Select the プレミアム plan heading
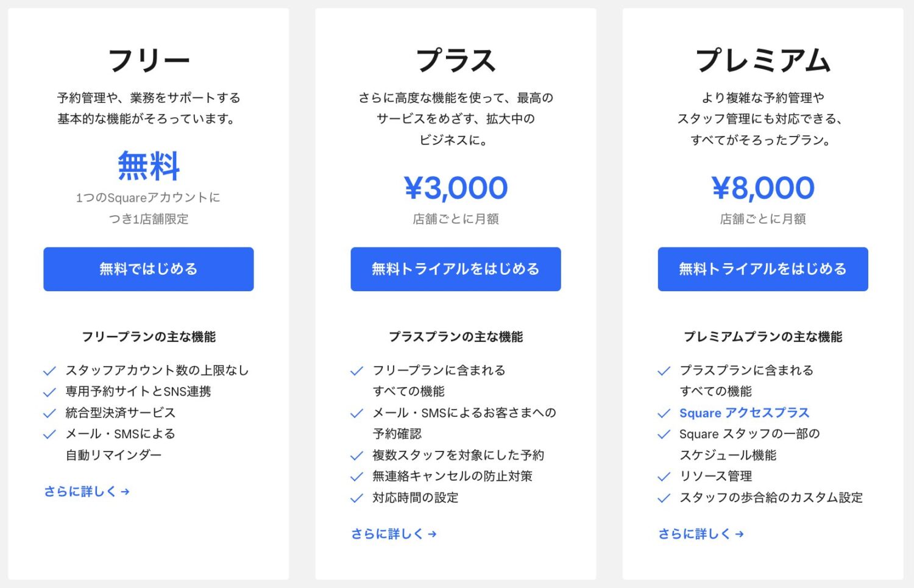This screenshot has height=588, width=914. (763, 59)
